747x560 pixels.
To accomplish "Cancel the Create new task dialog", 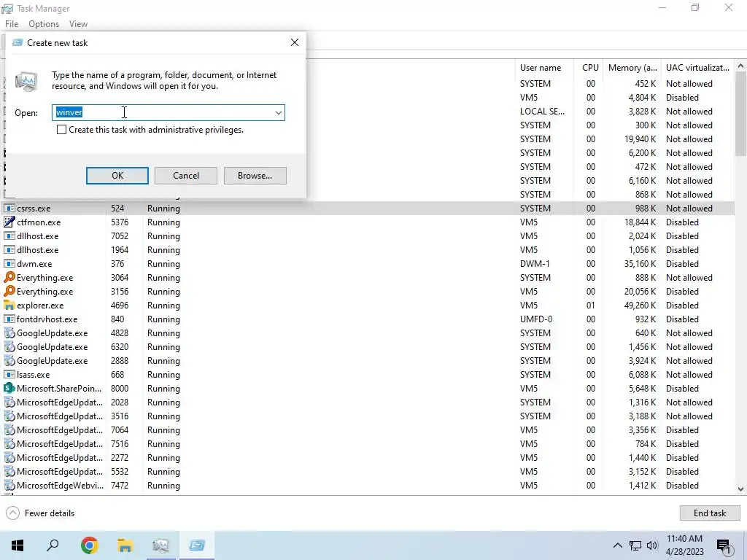I will pyautogui.click(x=186, y=175).
